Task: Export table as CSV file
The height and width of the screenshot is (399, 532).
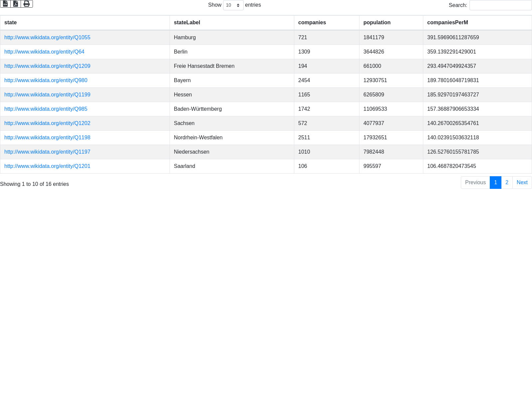Action: pos(5,4)
